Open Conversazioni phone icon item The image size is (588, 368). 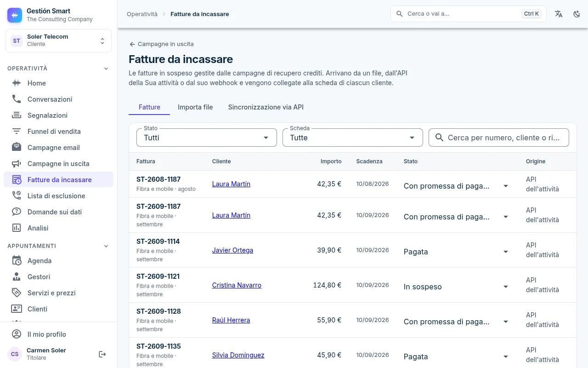click(x=58, y=99)
